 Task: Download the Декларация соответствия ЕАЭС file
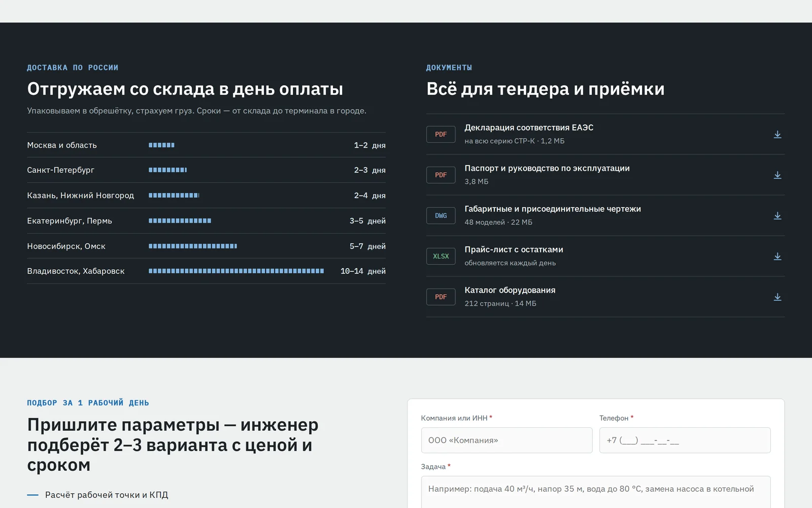tap(777, 135)
